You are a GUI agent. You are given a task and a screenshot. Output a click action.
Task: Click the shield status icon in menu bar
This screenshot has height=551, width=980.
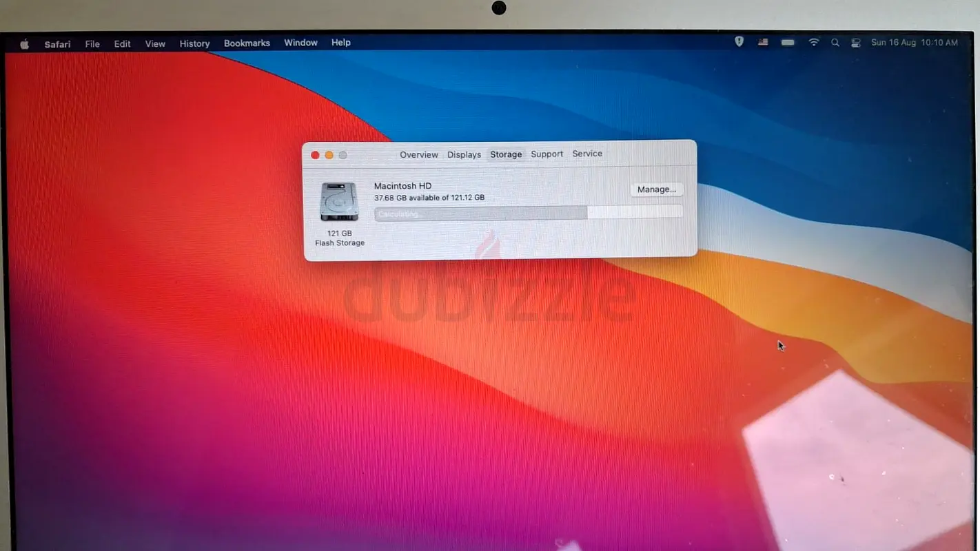[x=739, y=42]
